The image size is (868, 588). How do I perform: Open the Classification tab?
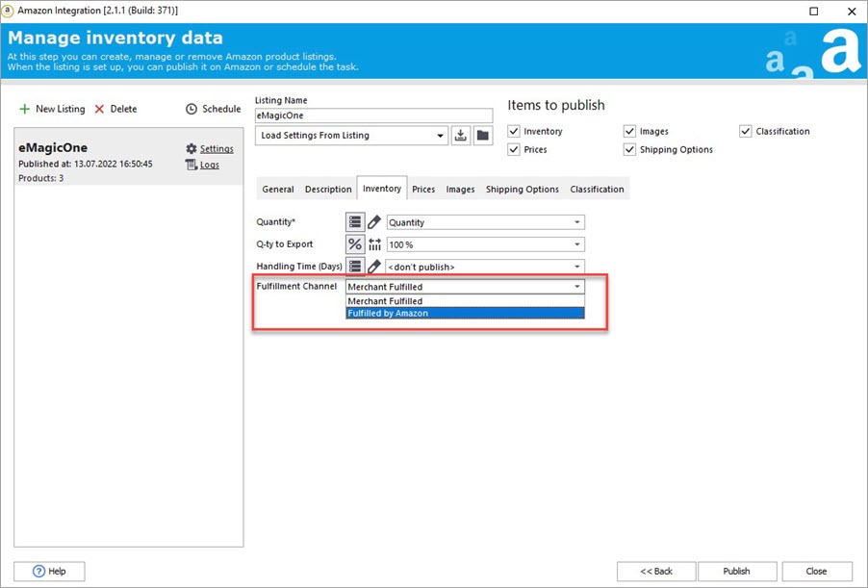pyautogui.click(x=597, y=189)
